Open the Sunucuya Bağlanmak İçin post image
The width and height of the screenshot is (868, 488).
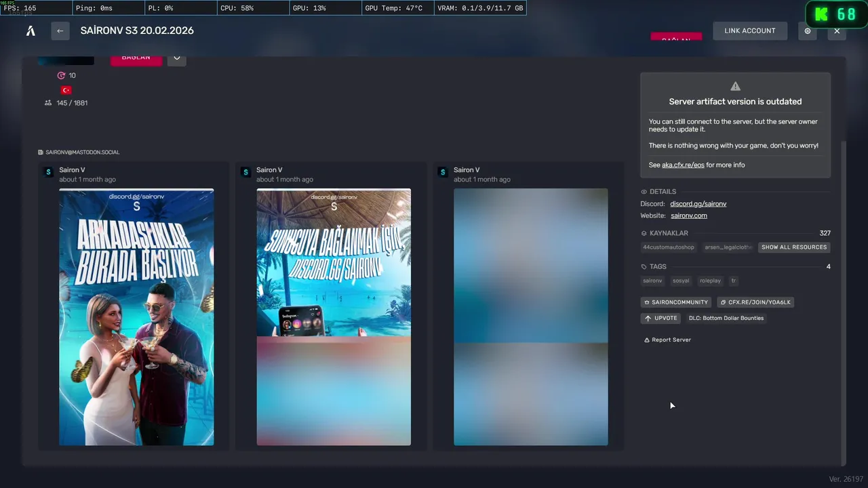tap(334, 317)
